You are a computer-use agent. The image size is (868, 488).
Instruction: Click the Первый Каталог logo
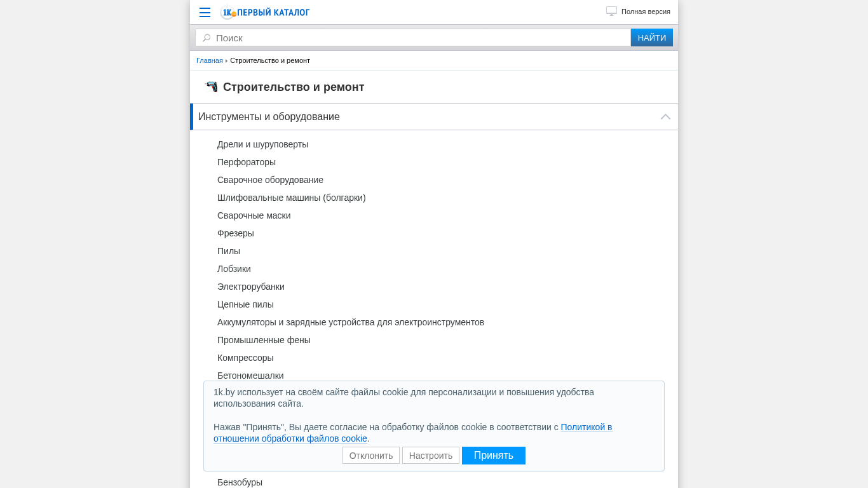tap(265, 13)
